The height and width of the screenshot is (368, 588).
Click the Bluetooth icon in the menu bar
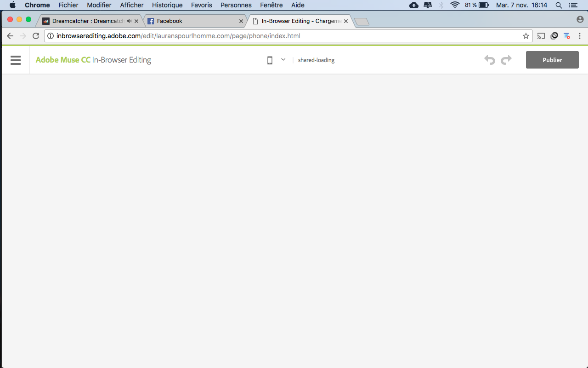click(x=441, y=5)
